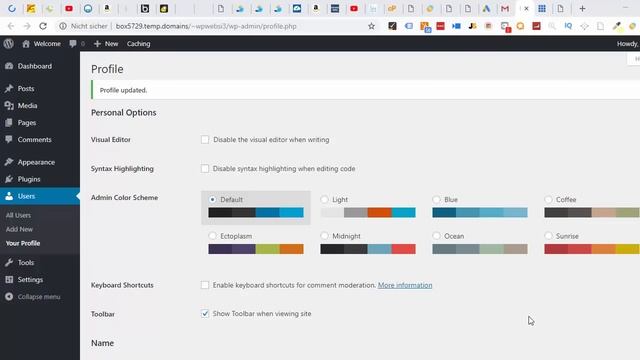Image resolution: width=640 pixels, height=360 pixels.
Task: Click the Sunrise scheme color palette
Action: tap(592, 249)
